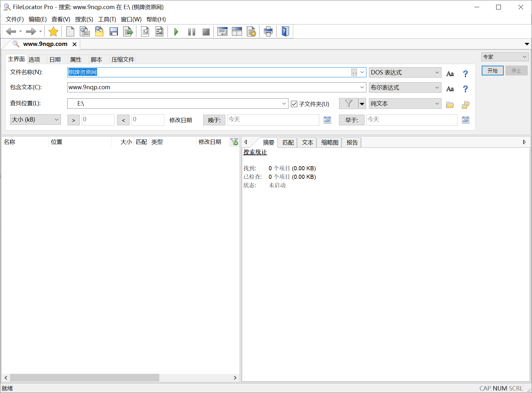This screenshot has height=393, width=532.
Task: Open configuration settings document icon
Action: pyautogui.click(x=251, y=31)
